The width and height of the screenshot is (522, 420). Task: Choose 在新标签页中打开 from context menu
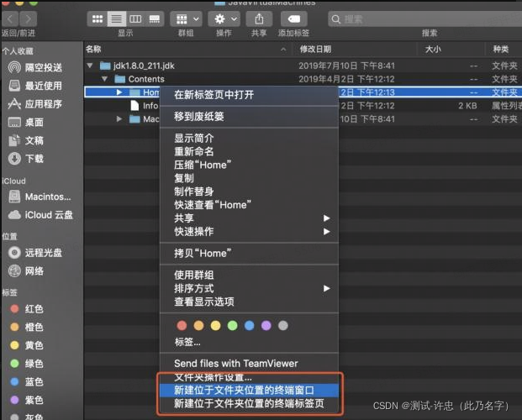tap(249, 95)
